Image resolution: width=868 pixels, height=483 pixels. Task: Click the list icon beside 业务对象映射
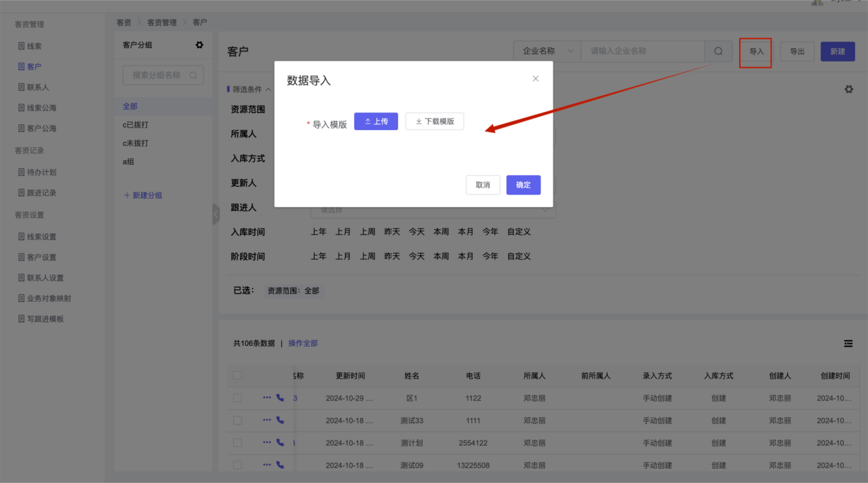(22, 298)
